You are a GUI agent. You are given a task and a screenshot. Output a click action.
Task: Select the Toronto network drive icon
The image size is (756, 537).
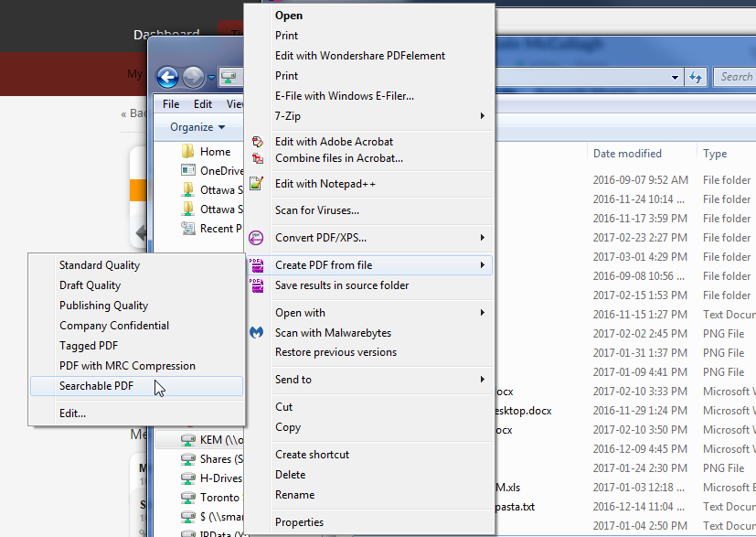pos(187,498)
